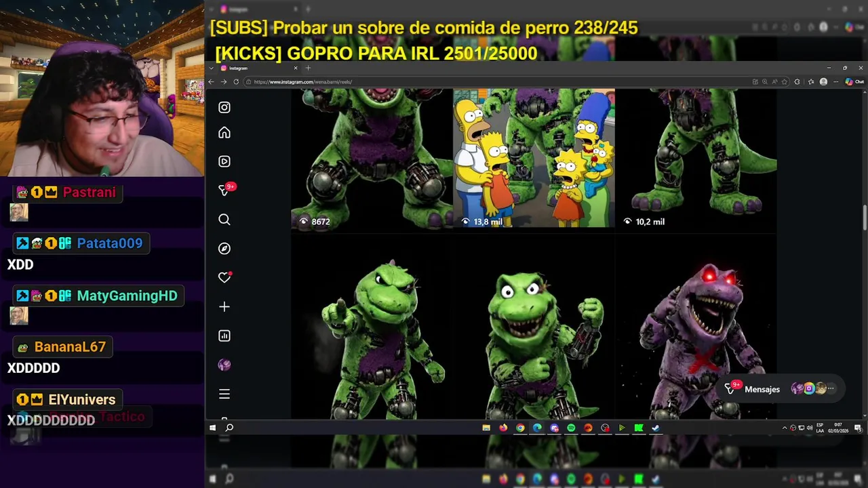The image size is (868, 488).
Task: Open Copilot Chat button in browser
Action: tap(854, 81)
